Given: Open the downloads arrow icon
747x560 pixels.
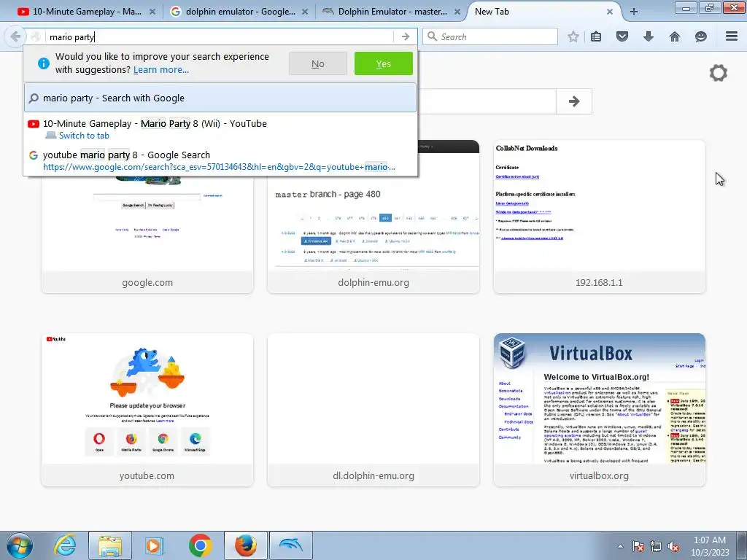Looking at the screenshot, I should point(649,36).
